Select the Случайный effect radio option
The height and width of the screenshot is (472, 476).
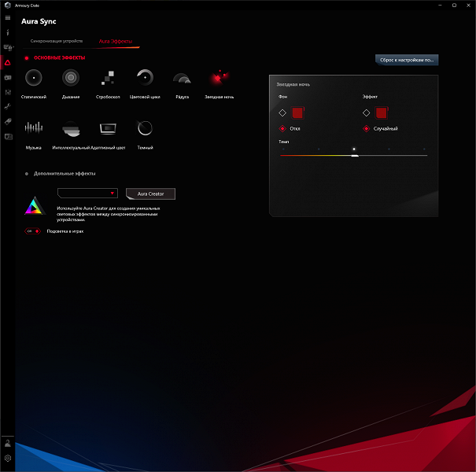pos(366,129)
